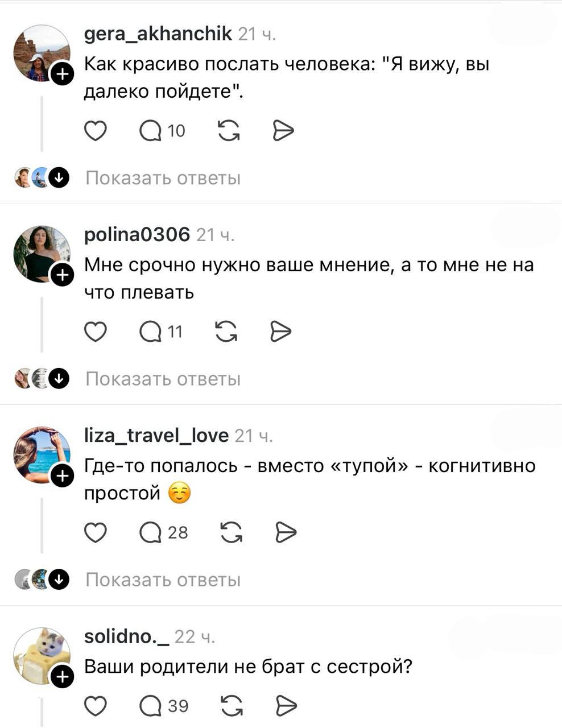This screenshot has height=728, width=562.
Task: Open gera_akhanchik's profile via username
Action: click(158, 34)
